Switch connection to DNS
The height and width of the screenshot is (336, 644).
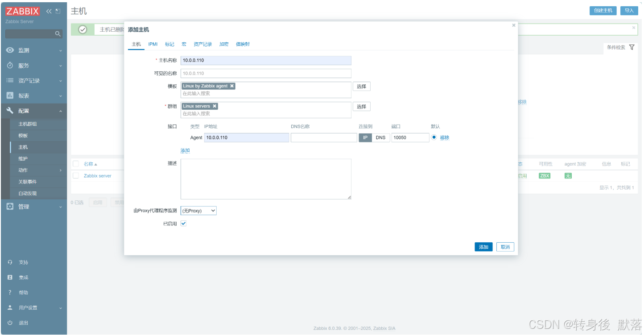[x=380, y=137]
